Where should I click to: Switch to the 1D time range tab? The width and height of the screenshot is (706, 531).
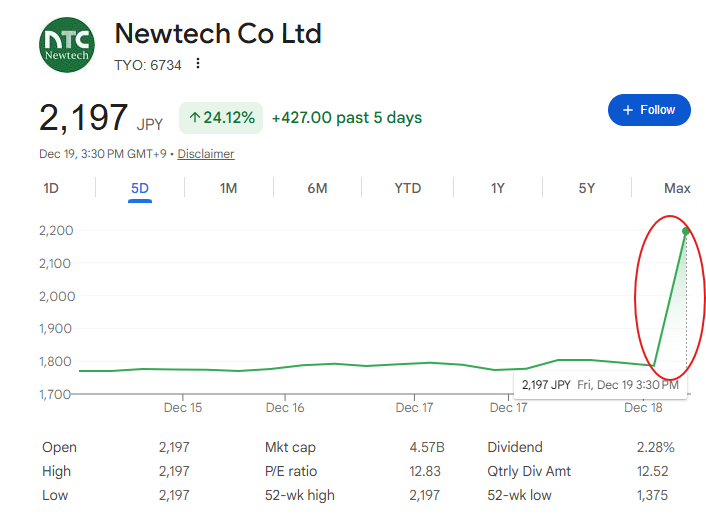51,188
